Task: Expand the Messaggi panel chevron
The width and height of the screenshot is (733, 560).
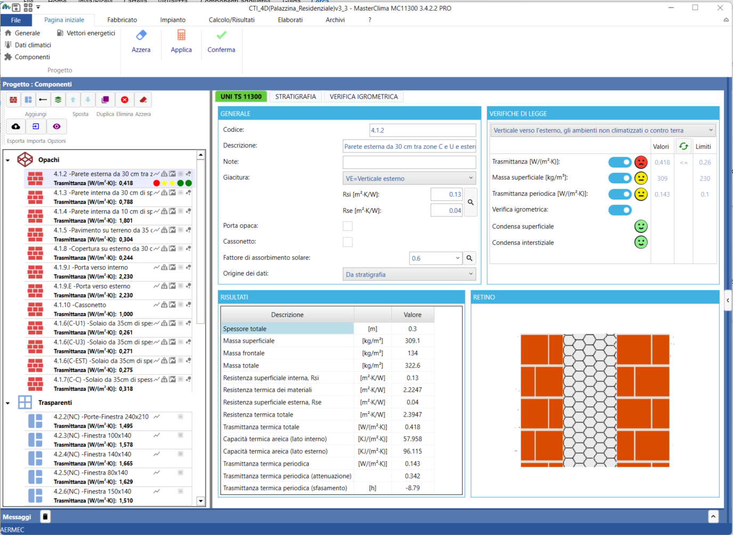Action: (x=713, y=516)
